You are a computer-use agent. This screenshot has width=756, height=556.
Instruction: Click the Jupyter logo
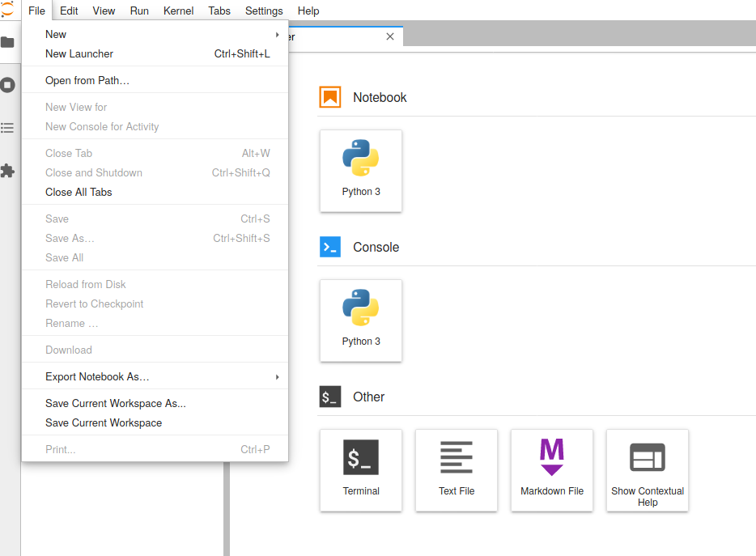tap(8, 10)
